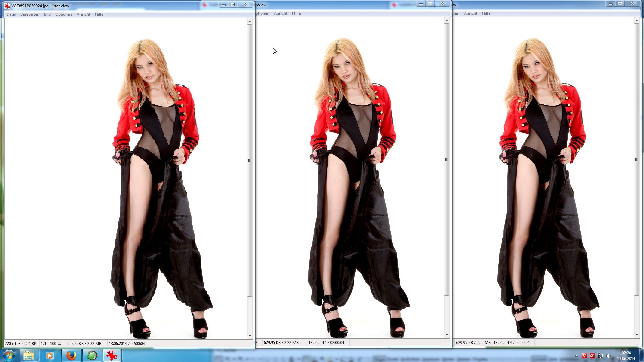Click the left window's vertical scrollbar thumb

tap(249, 161)
